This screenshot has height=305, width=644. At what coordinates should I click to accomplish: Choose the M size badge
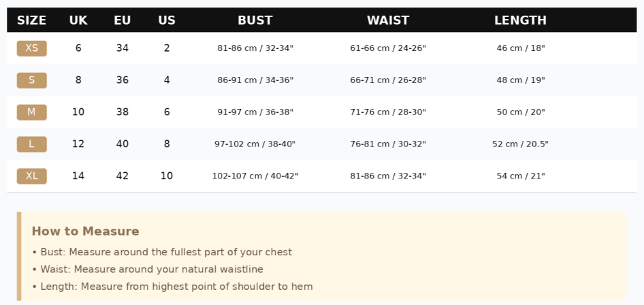[x=31, y=112]
